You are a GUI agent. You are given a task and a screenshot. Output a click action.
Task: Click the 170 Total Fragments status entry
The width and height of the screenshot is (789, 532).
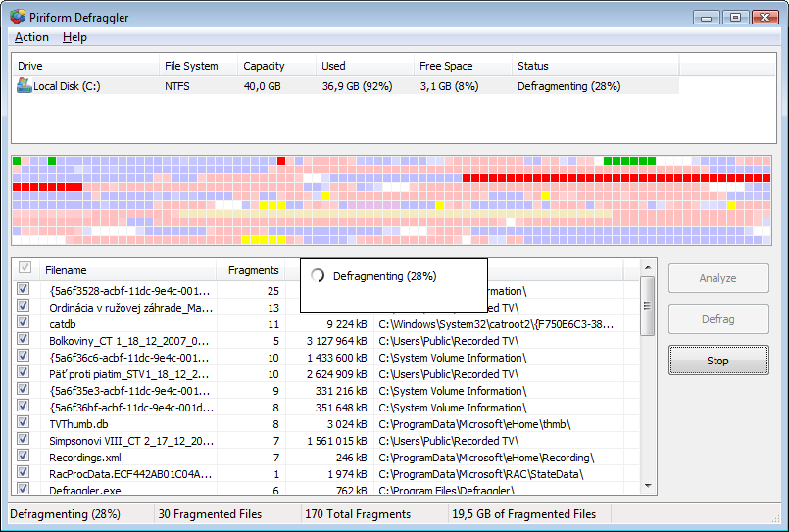click(358, 514)
